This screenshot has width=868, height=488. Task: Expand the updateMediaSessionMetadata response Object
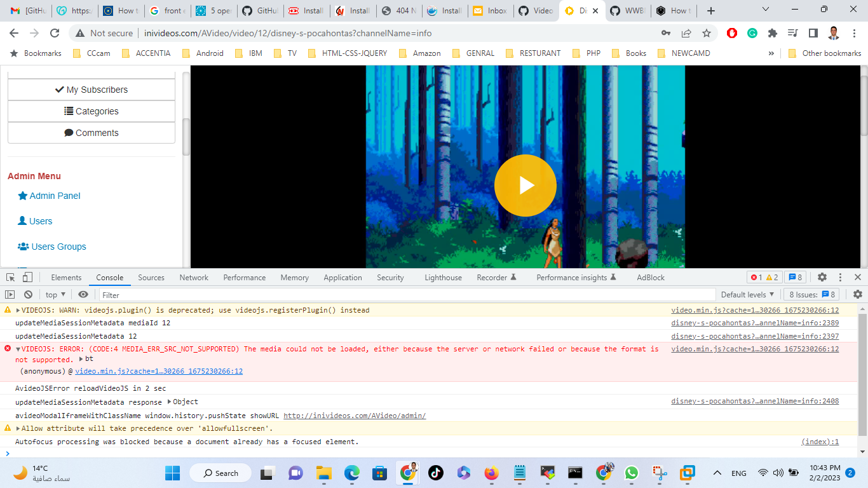[168, 402]
